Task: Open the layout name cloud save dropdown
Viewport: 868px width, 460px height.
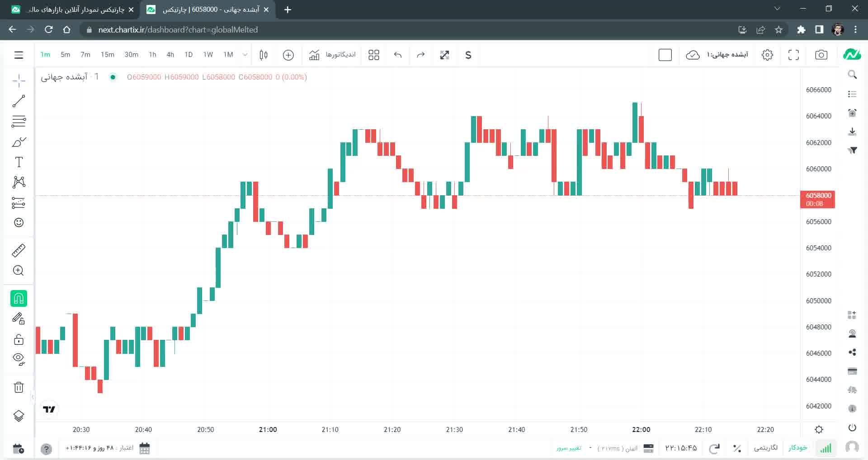Action: coord(717,55)
